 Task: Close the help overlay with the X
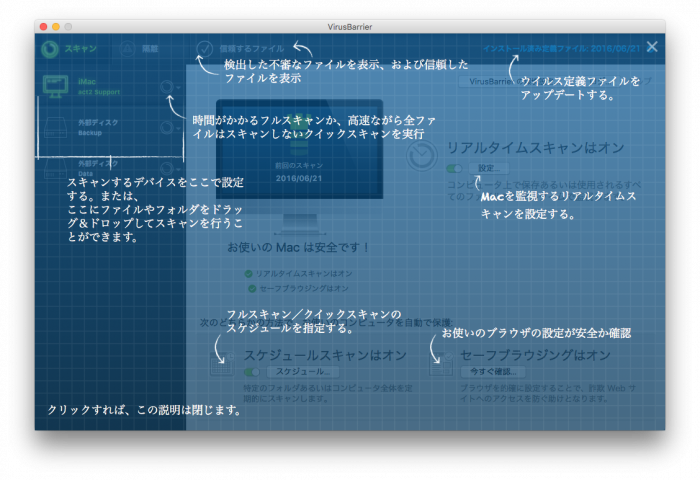[652, 47]
